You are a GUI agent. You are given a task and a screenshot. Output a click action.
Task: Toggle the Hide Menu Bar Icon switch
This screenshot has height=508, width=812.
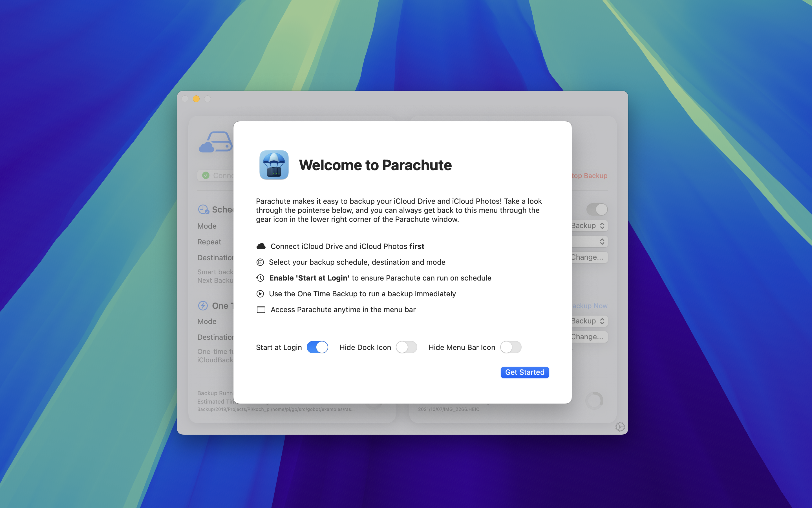(511, 347)
